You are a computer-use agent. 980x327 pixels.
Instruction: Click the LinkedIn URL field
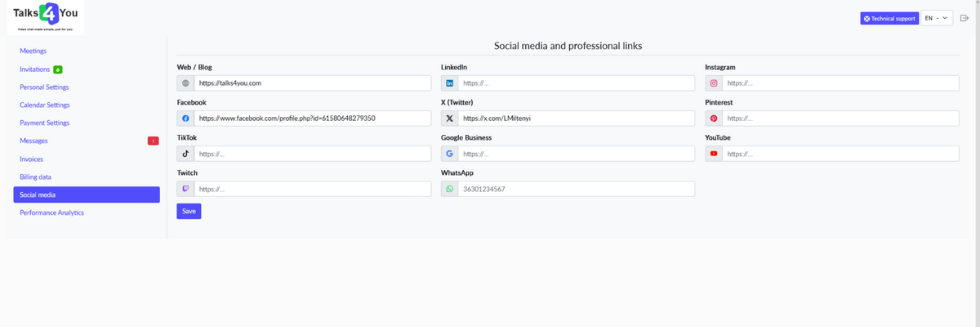pyautogui.click(x=577, y=83)
